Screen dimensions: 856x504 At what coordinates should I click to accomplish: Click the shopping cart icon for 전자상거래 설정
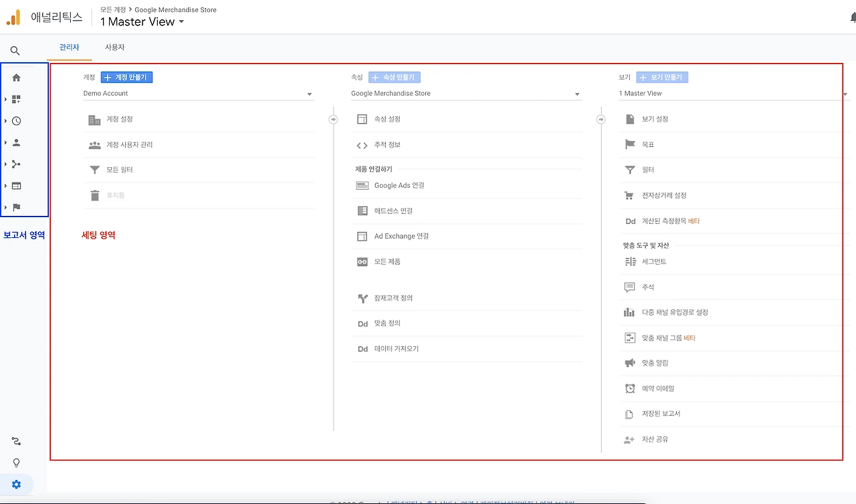[629, 196]
